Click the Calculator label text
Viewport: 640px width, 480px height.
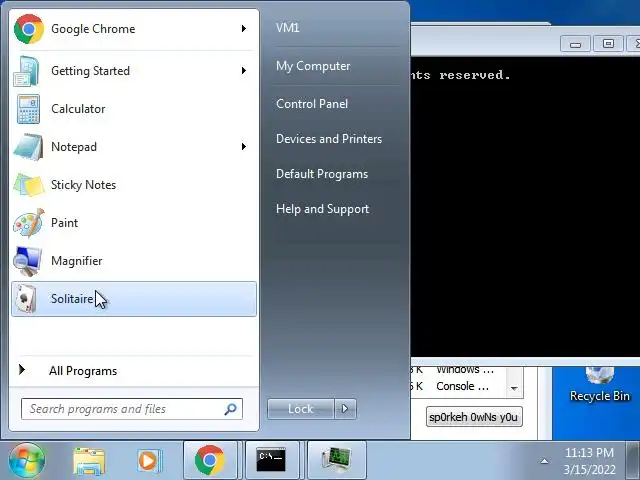tap(78, 109)
